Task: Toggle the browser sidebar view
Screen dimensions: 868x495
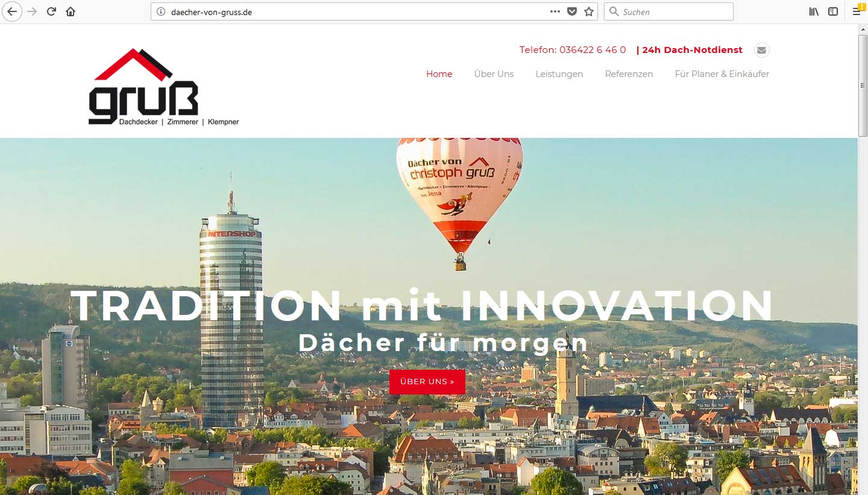Action: coord(833,11)
